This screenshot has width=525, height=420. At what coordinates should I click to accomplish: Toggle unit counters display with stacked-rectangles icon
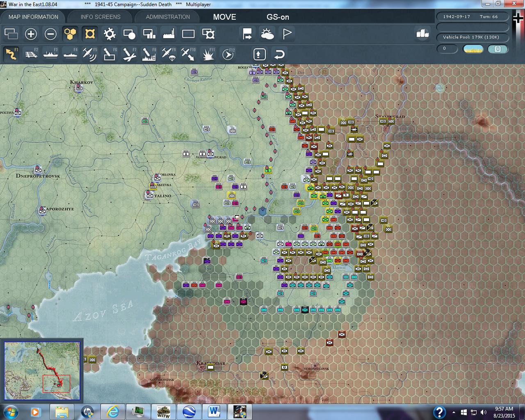[x=11, y=34]
